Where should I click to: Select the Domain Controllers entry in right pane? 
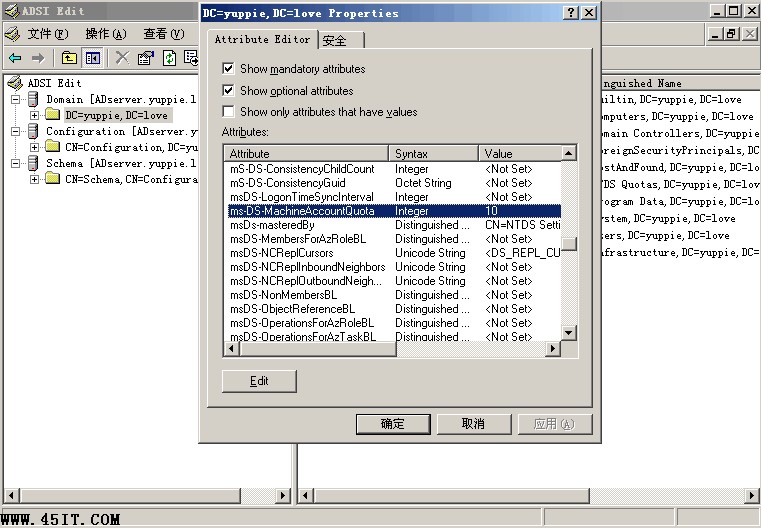point(680,133)
